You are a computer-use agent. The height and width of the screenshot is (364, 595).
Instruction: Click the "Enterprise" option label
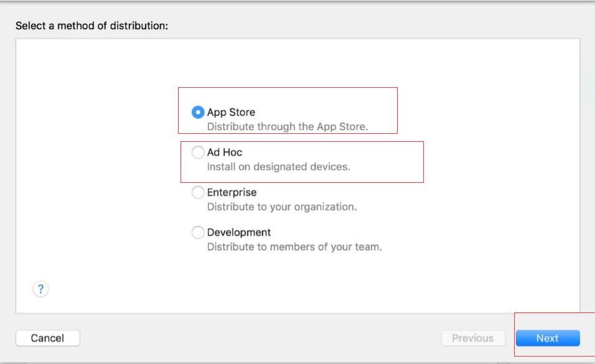232,193
